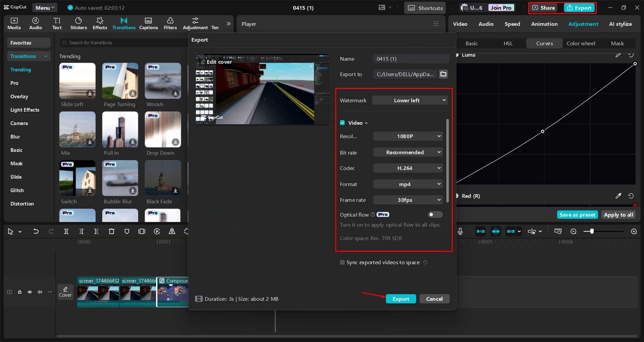
Task: Reset the Luma curve
Action: point(631,55)
